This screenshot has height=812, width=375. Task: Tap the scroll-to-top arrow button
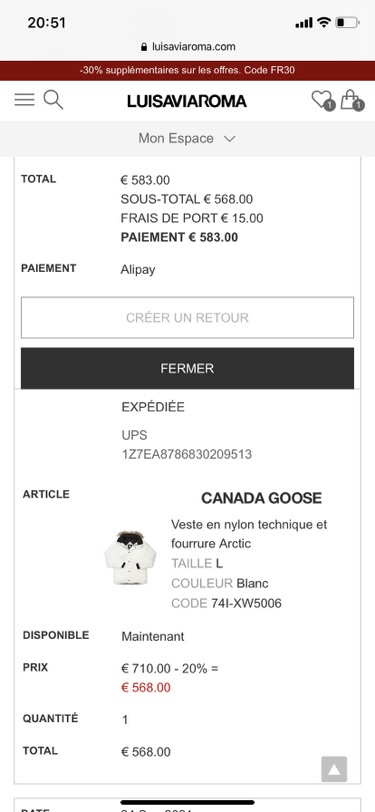334,769
